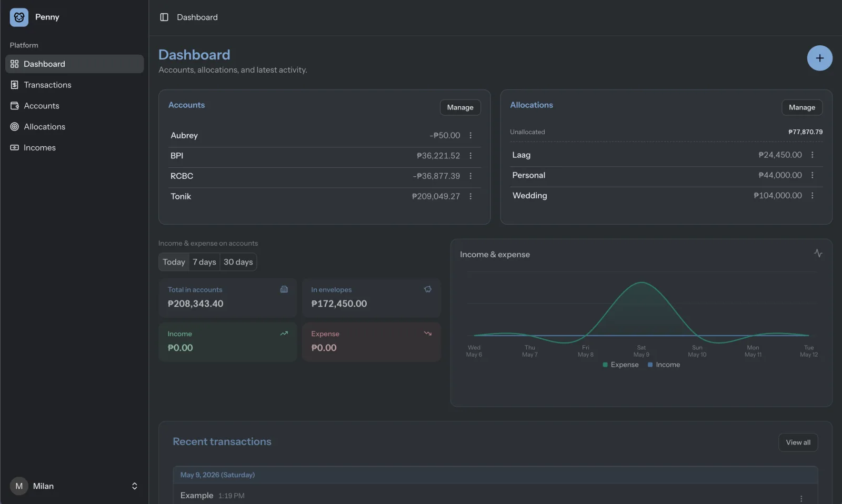Image resolution: width=842 pixels, height=504 pixels.
Task: Click the Transactions receipt icon in sidebar
Action: [x=14, y=85]
